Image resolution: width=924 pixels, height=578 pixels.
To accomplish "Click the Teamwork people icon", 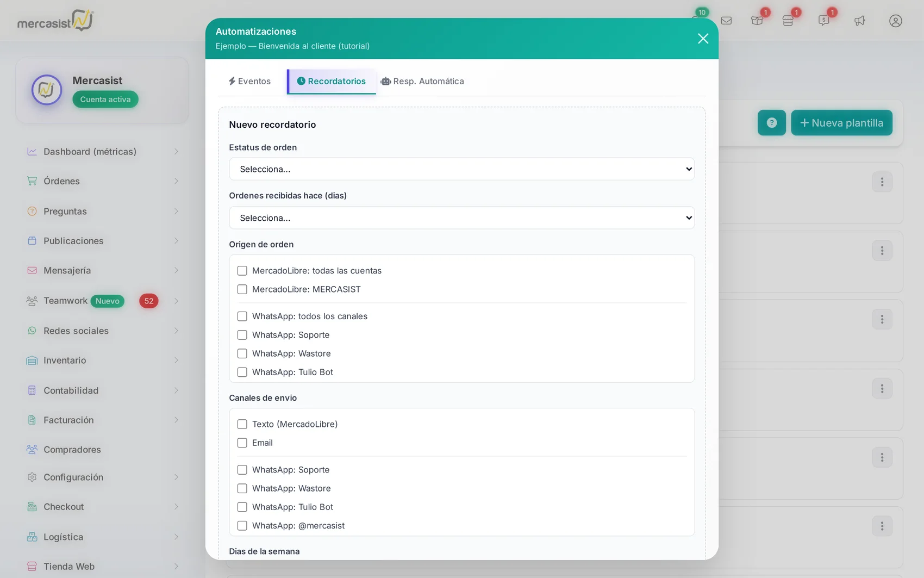I will click(32, 301).
